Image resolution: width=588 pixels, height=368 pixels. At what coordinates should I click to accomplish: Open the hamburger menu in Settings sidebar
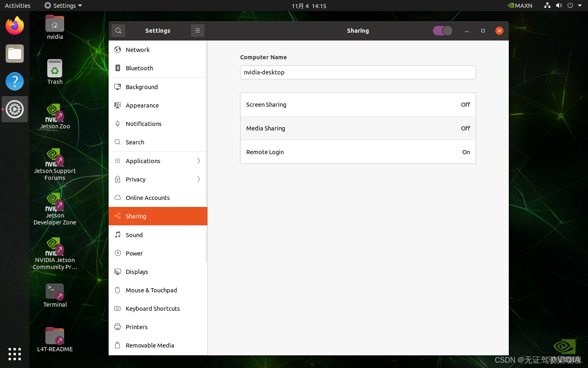pos(197,30)
